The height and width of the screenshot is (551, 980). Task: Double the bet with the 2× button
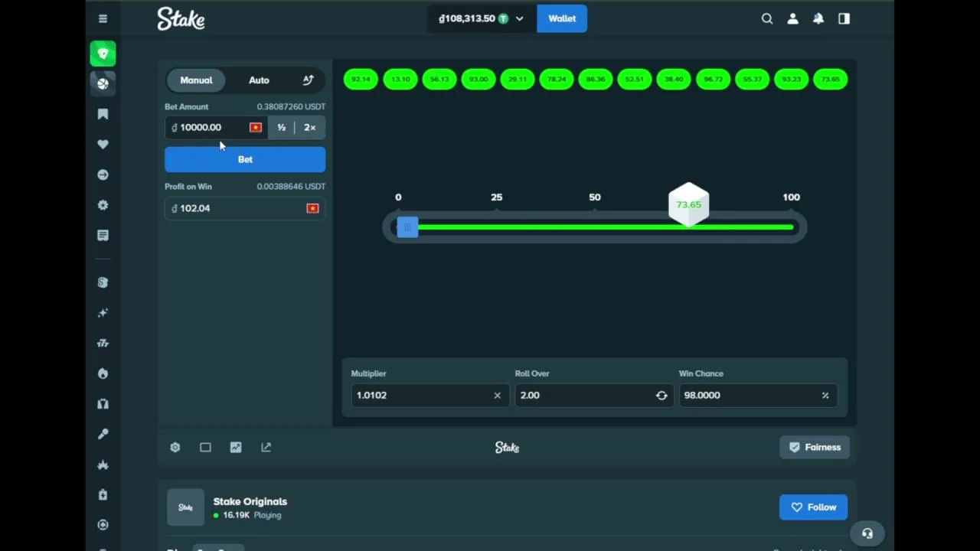pyautogui.click(x=309, y=128)
